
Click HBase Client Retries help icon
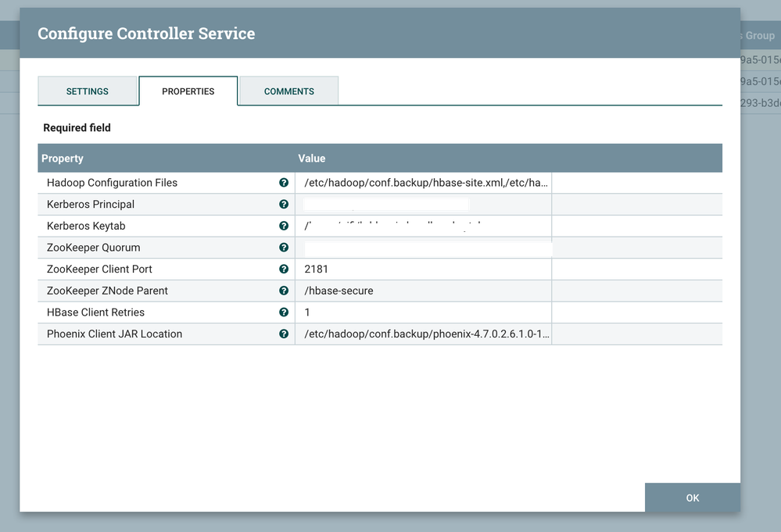pyautogui.click(x=284, y=312)
